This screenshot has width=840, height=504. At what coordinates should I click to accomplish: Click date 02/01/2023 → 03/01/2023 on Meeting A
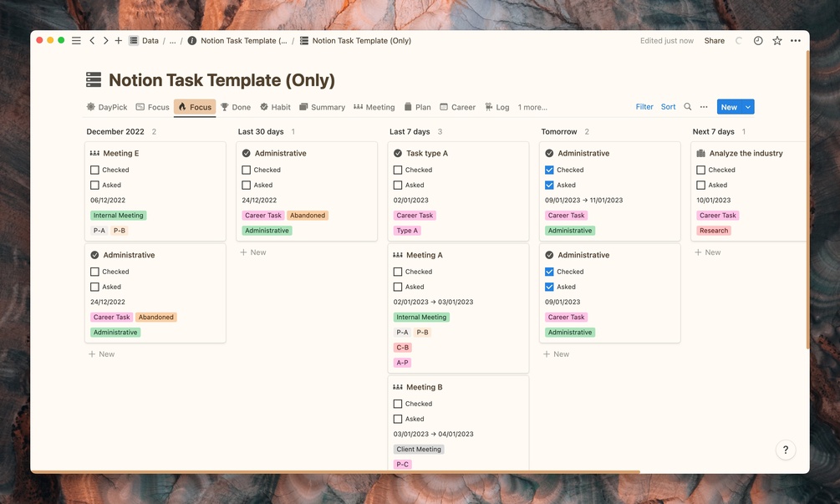[x=434, y=302]
